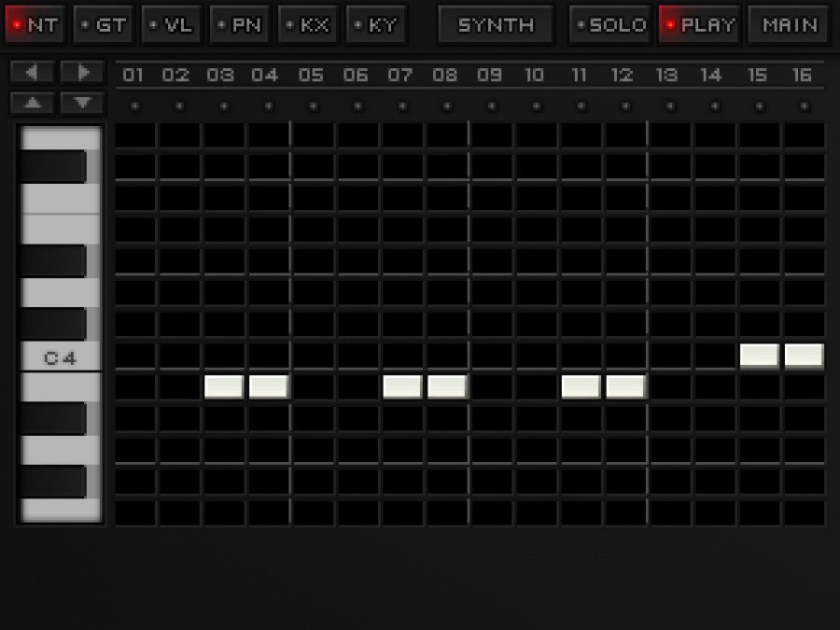Click the step indicator dot above column 05
840x630 pixels.
tap(311, 105)
